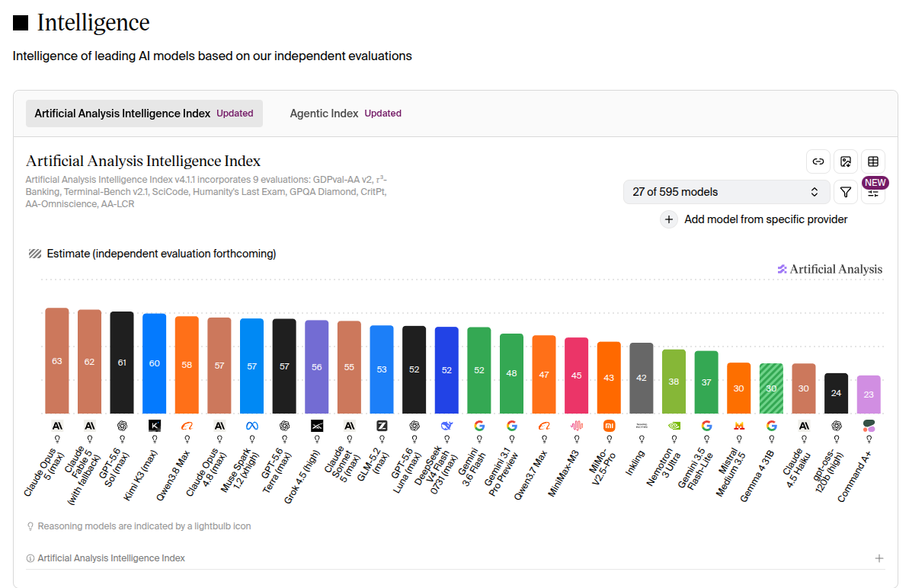The height and width of the screenshot is (588, 909).
Task: Switch to the Agentic Index tab
Action: (345, 113)
